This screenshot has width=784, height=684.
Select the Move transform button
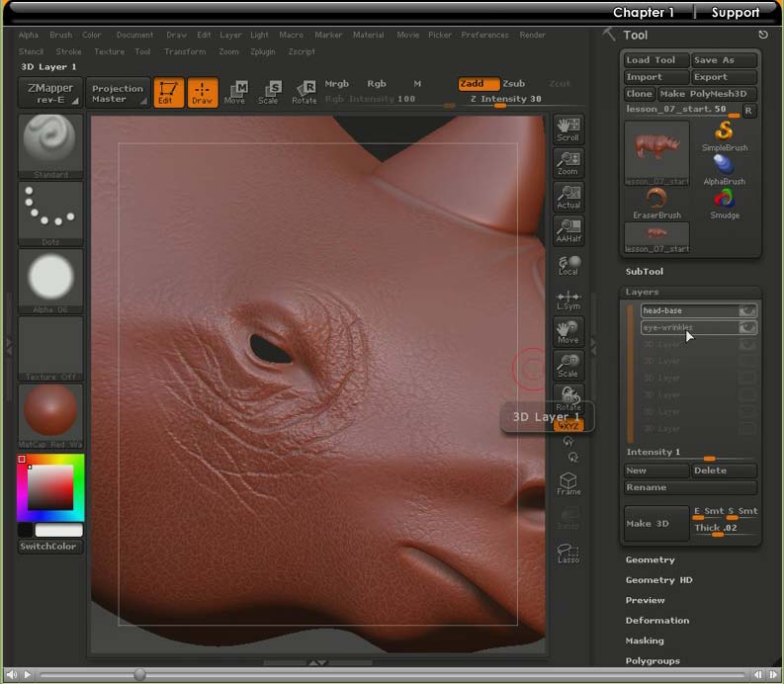click(235, 93)
